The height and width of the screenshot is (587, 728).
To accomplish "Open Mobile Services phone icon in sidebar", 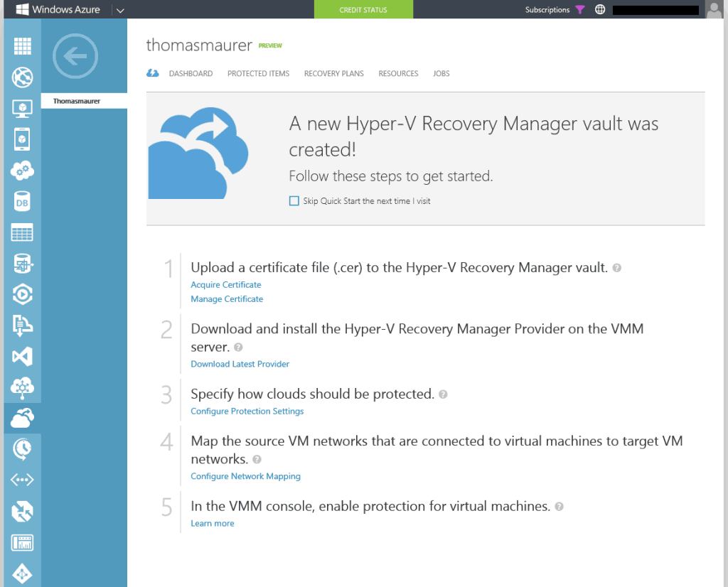I will pos(22,139).
